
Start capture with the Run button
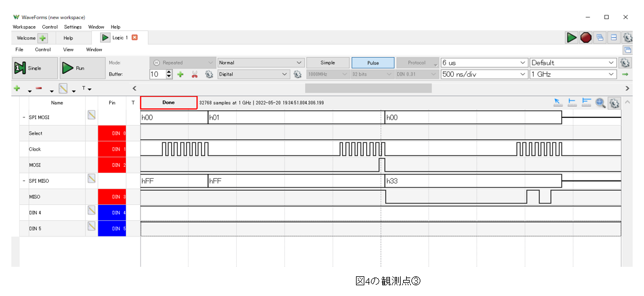click(79, 68)
